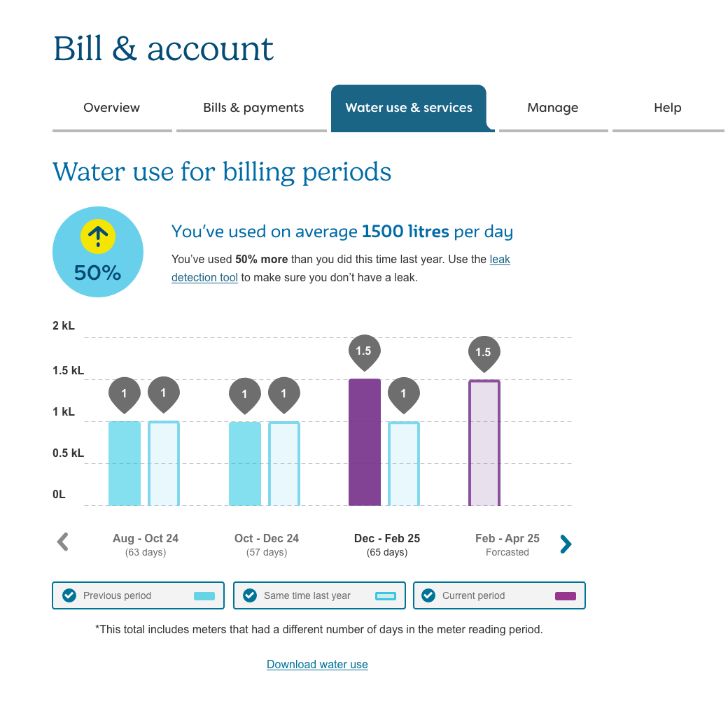
Task: Click the Download water use link
Action: coord(317,665)
